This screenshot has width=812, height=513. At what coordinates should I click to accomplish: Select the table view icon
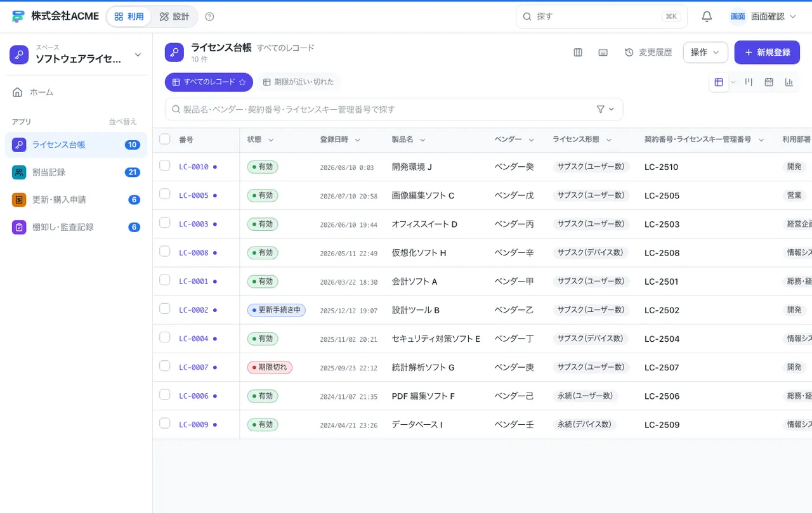(x=719, y=82)
